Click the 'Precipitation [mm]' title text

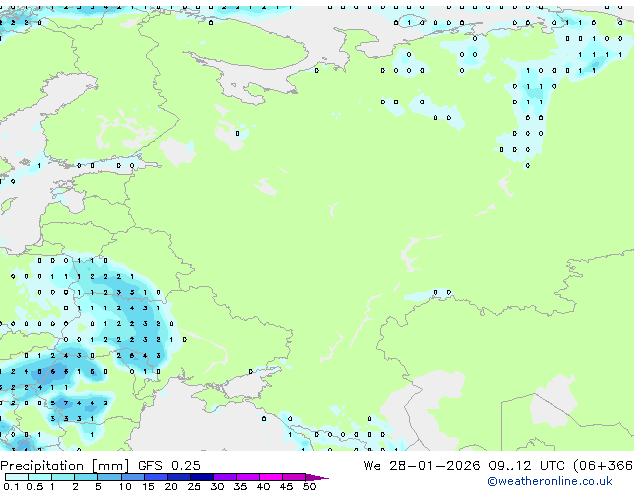65,466
